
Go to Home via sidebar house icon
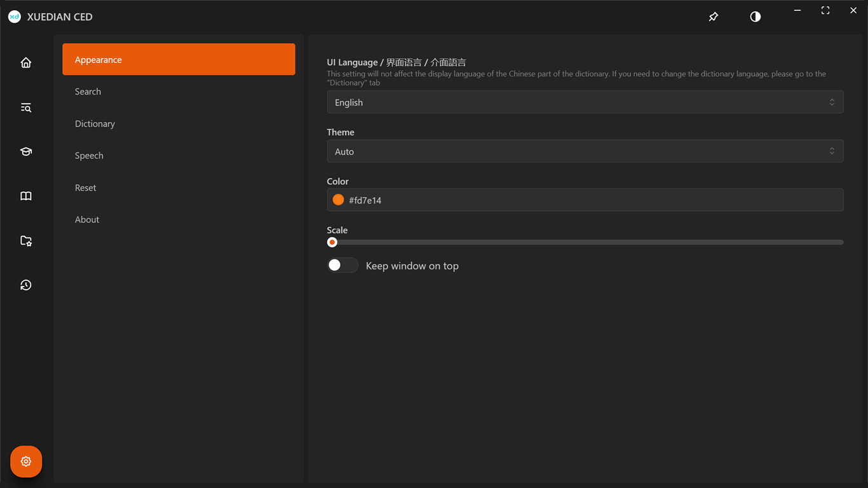(26, 62)
